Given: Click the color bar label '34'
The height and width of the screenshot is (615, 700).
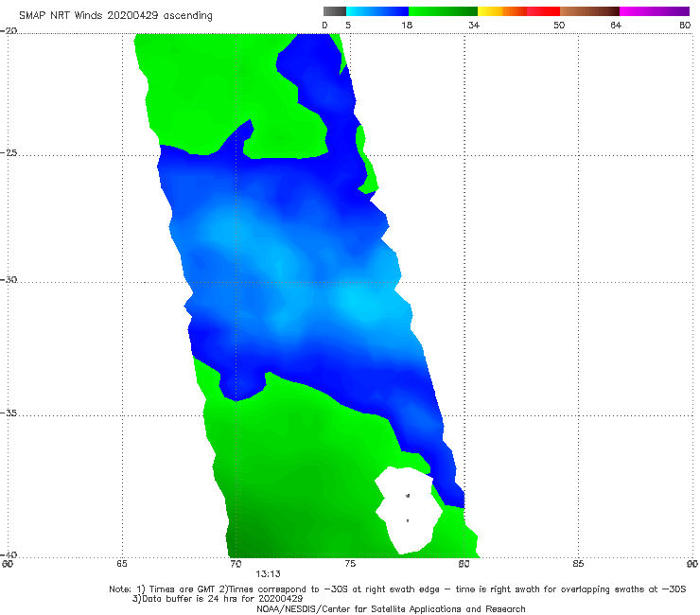Looking at the screenshot, I should click(474, 25).
